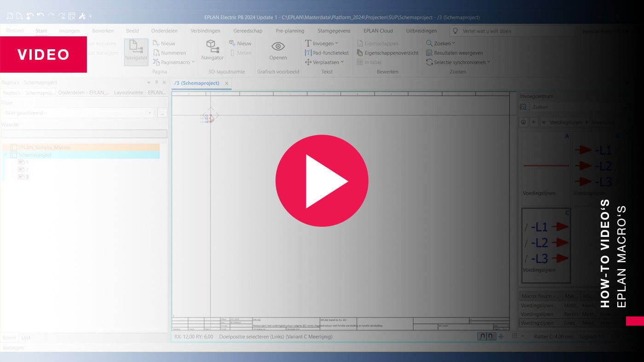Click Nieuw in the 3D-layoutruimte group
This screenshot has width=644, height=362.
coord(240,43)
